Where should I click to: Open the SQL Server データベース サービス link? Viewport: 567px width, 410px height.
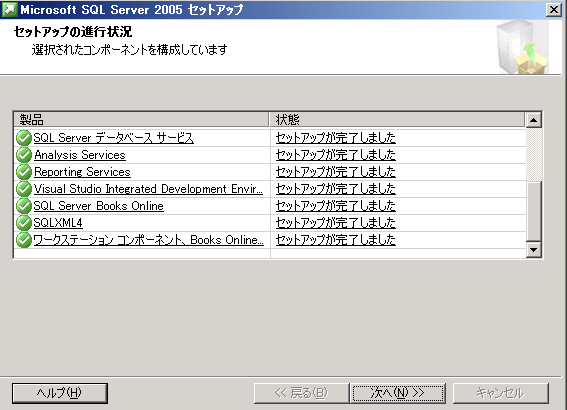tap(114, 138)
